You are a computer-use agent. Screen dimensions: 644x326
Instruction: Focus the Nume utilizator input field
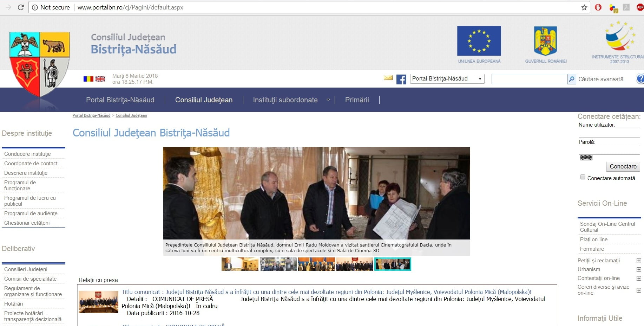tap(609, 133)
